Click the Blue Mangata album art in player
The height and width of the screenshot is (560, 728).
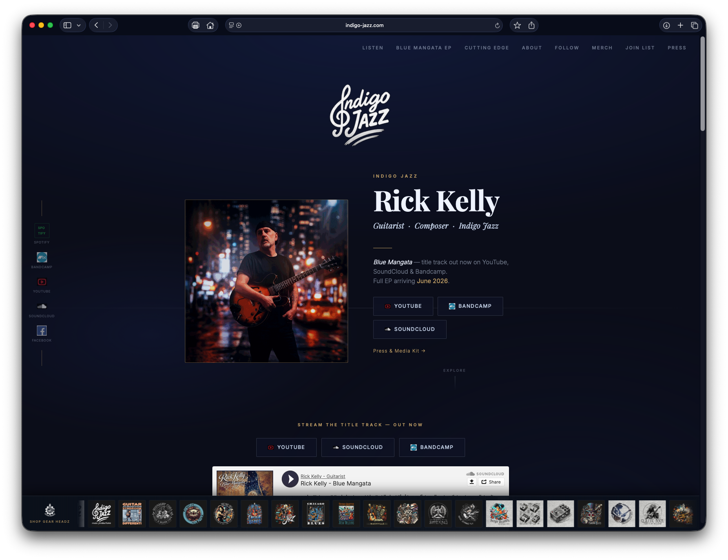pos(245,483)
